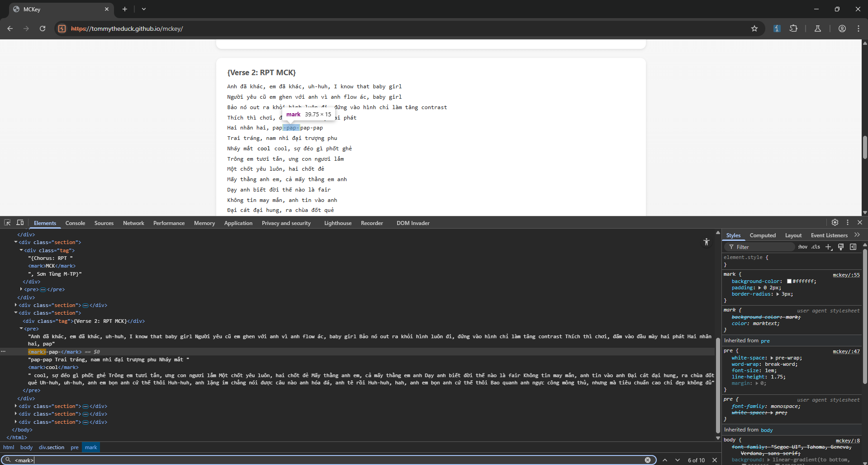Viewport: 868px width, 465px height.
Task: Switch to the Computed styles tab
Action: [x=763, y=235]
